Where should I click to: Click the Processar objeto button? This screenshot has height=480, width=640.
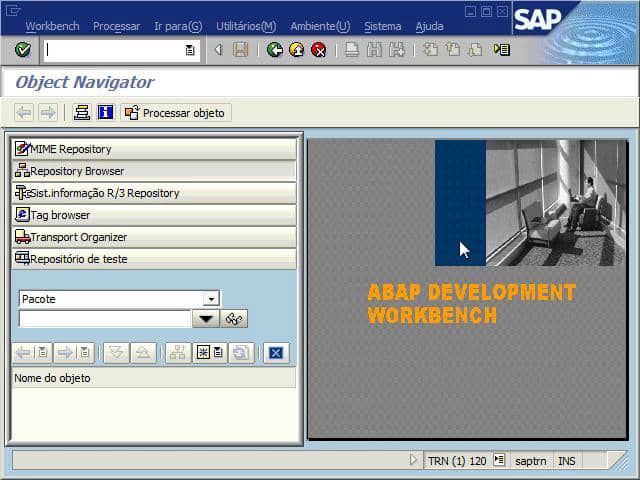[176, 113]
